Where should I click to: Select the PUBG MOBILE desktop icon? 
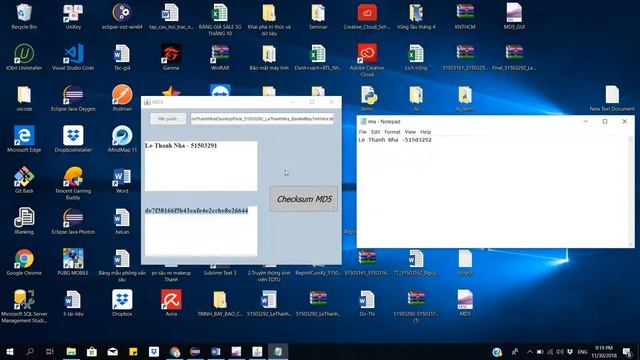click(73, 262)
